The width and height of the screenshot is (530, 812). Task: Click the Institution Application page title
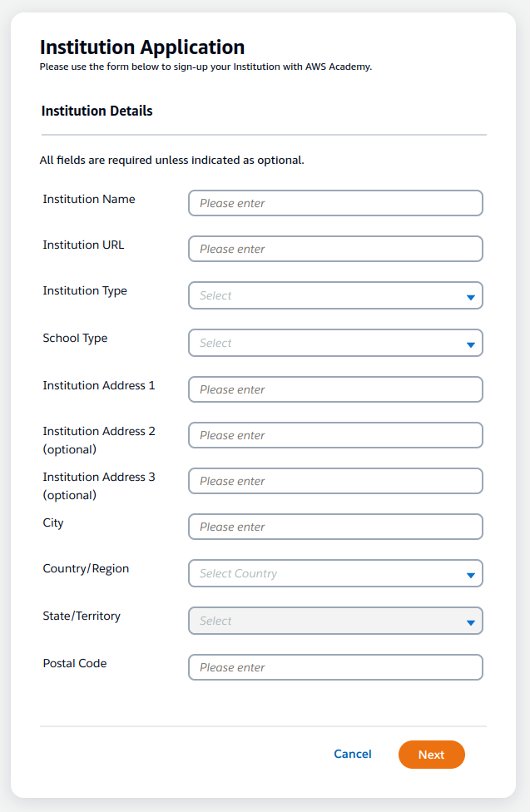142,47
